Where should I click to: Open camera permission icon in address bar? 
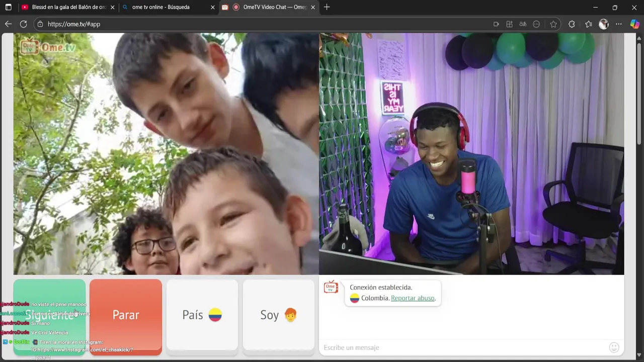pyautogui.click(x=496, y=24)
